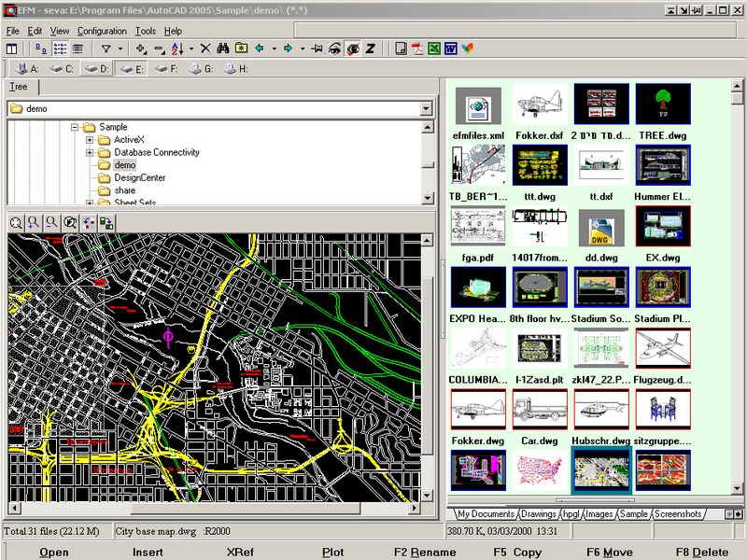The image size is (747, 560).
Task: Select CD drive H:
Action: point(236,69)
